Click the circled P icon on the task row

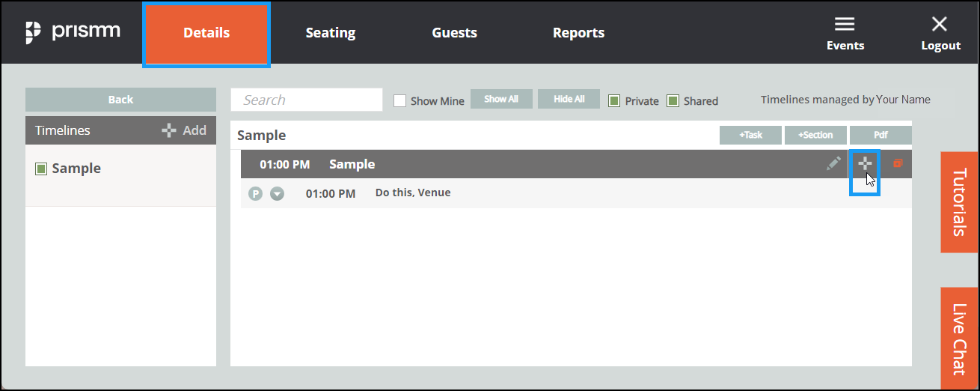click(255, 194)
